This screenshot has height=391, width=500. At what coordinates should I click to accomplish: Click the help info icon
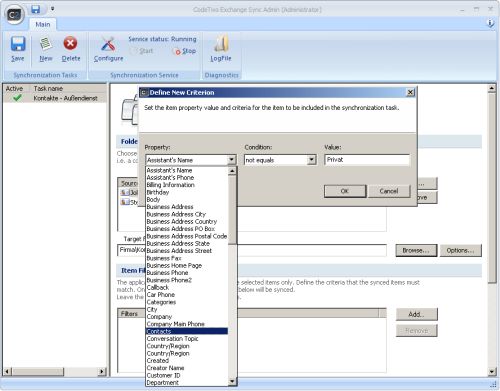490,23
